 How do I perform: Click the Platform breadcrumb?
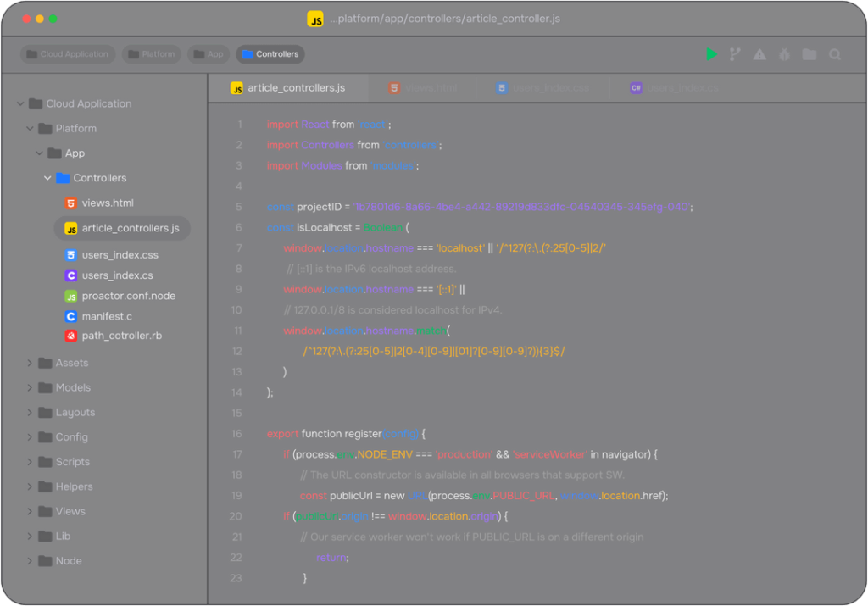coord(151,54)
